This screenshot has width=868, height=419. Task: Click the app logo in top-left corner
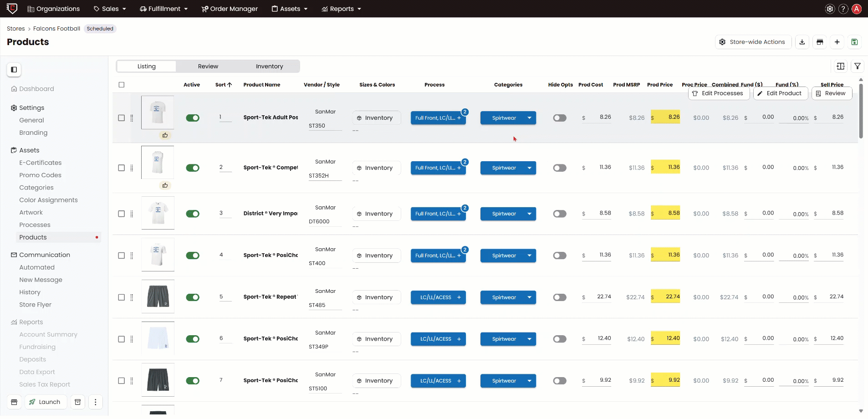coord(12,9)
